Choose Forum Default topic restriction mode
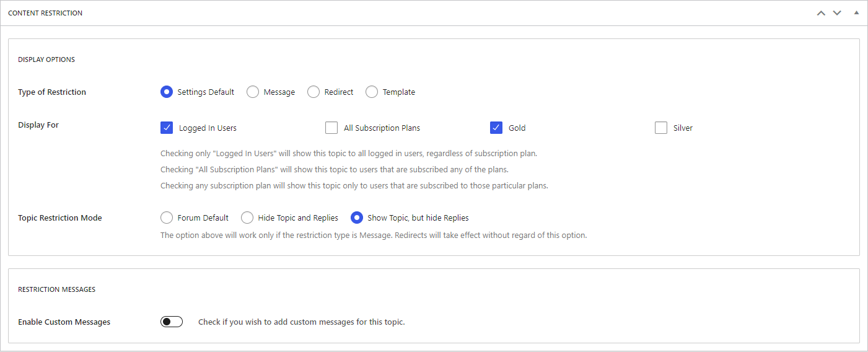 click(x=166, y=218)
